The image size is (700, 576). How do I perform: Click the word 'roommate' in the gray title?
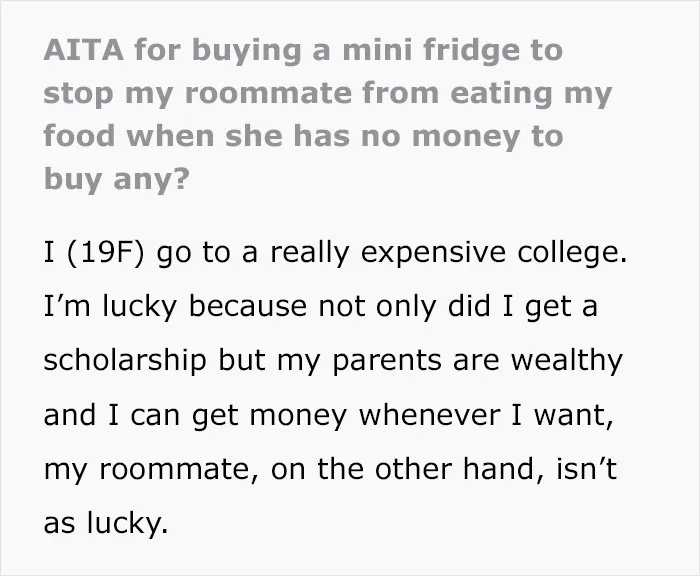(269, 94)
